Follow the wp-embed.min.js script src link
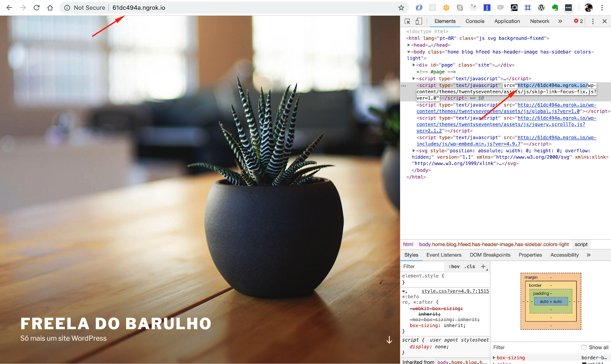The image size is (611, 364). click(506, 141)
